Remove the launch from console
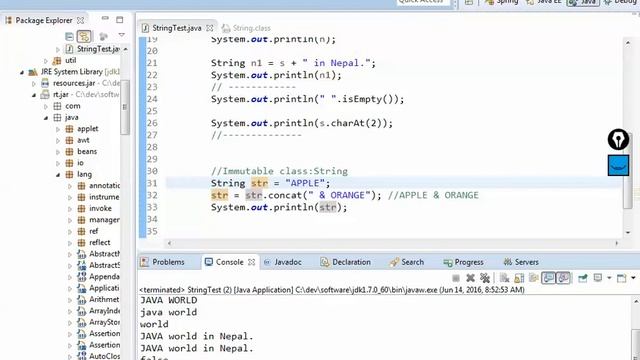Image resolution: width=640 pixels, height=360 pixels. (470, 278)
